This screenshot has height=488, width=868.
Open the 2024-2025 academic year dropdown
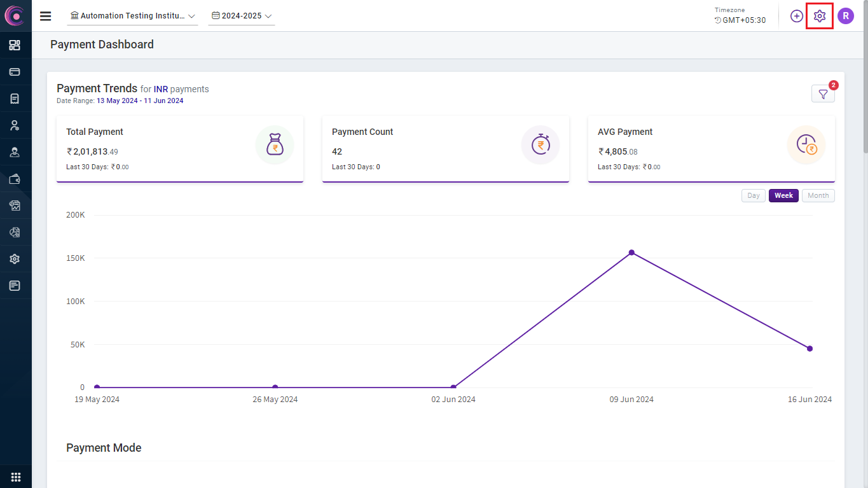pos(242,16)
